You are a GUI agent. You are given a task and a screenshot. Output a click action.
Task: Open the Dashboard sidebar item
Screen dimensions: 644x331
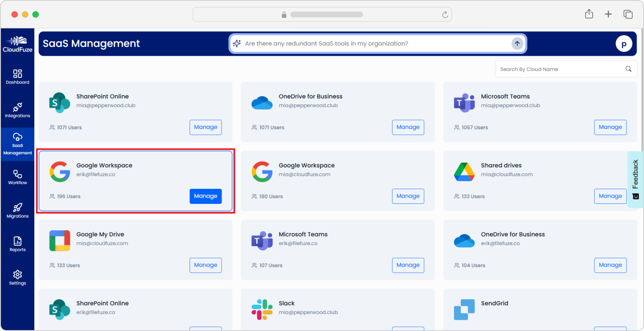tap(17, 77)
